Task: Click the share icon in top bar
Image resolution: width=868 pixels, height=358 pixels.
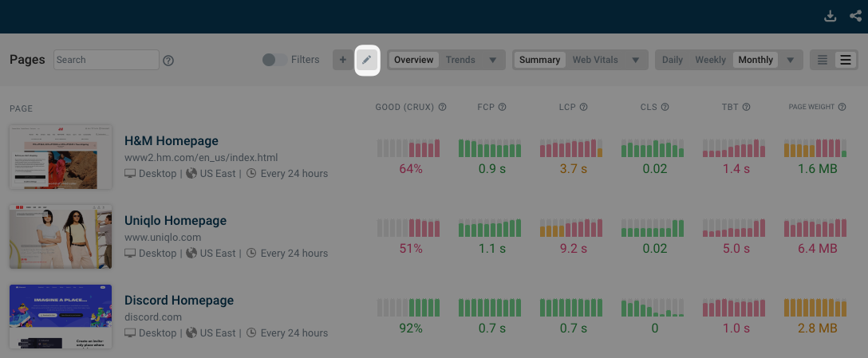Action: 855,16
